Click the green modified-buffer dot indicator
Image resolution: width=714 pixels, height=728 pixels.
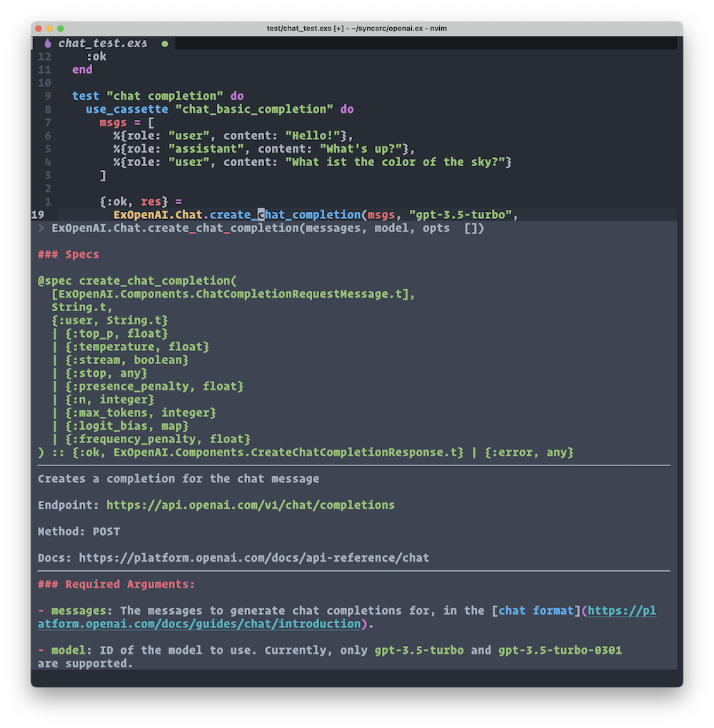click(x=164, y=44)
